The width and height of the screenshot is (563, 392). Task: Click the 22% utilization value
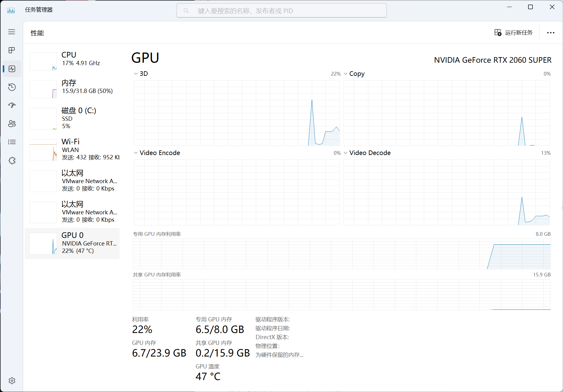tap(142, 330)
